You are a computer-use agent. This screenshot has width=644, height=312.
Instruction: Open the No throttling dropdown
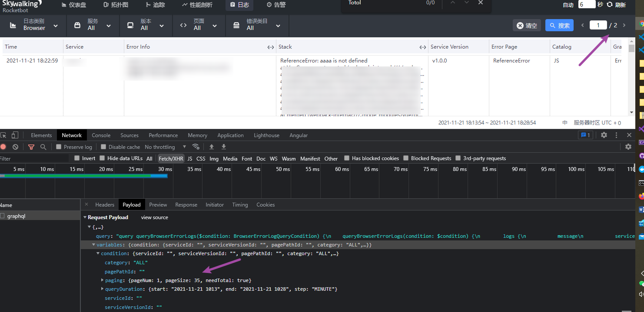click(166, 147)
